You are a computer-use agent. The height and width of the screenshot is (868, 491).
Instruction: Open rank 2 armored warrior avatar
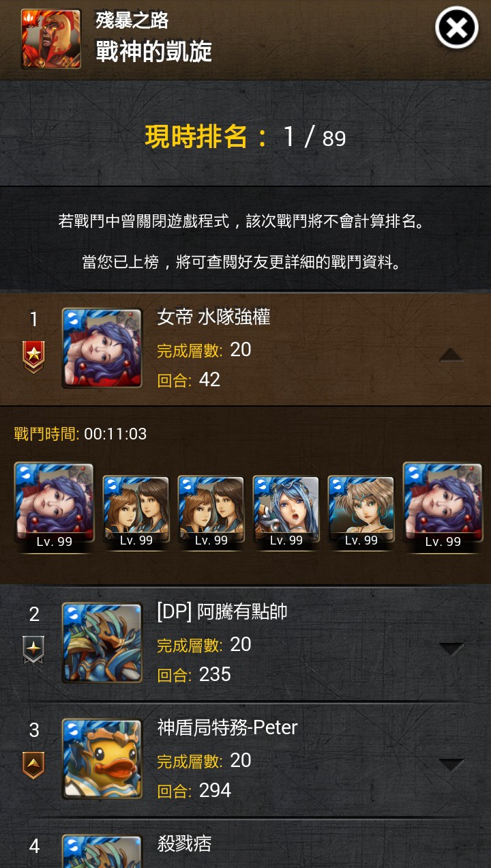coord(102,643)
